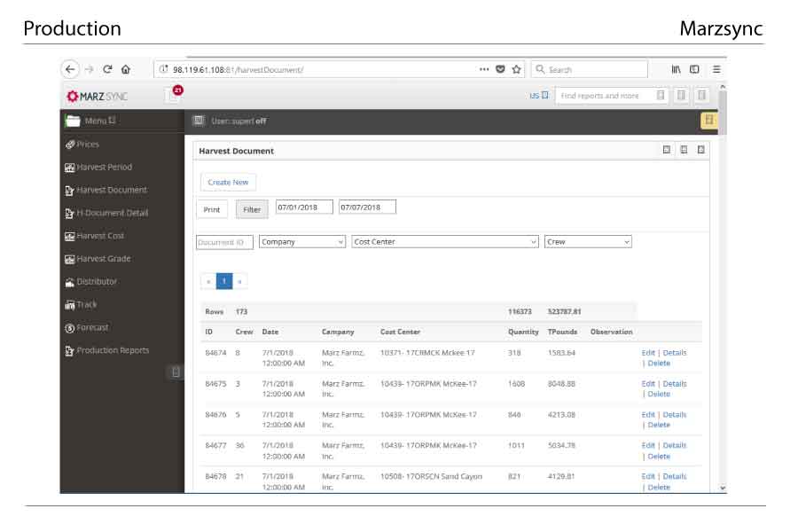798x532 pixels.
Task: Open the browser home page icon
Action: [126, 69]
